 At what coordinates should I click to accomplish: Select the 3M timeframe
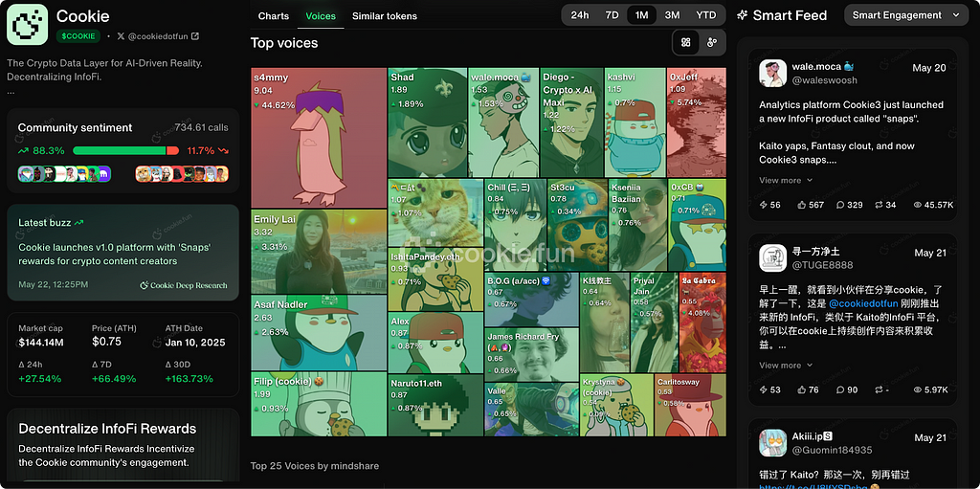click(673, 15)
